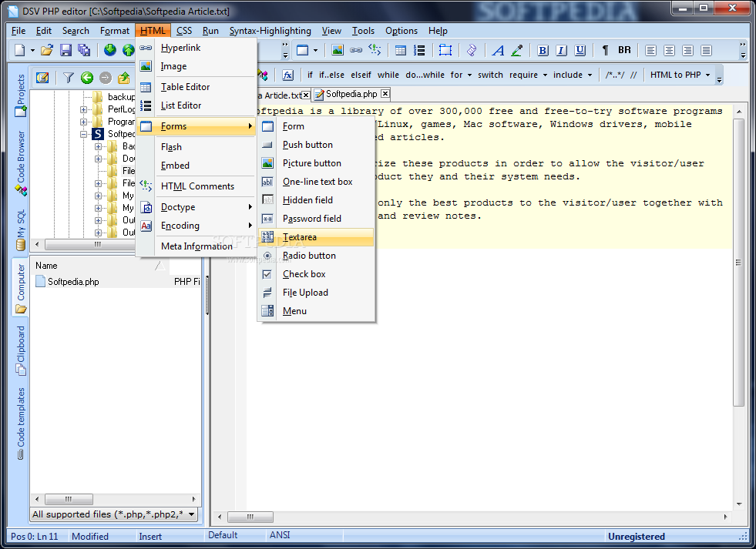The width and height of the screenshot is (756, 549).
Task: Insert while loop button
Action: point(388,75)
